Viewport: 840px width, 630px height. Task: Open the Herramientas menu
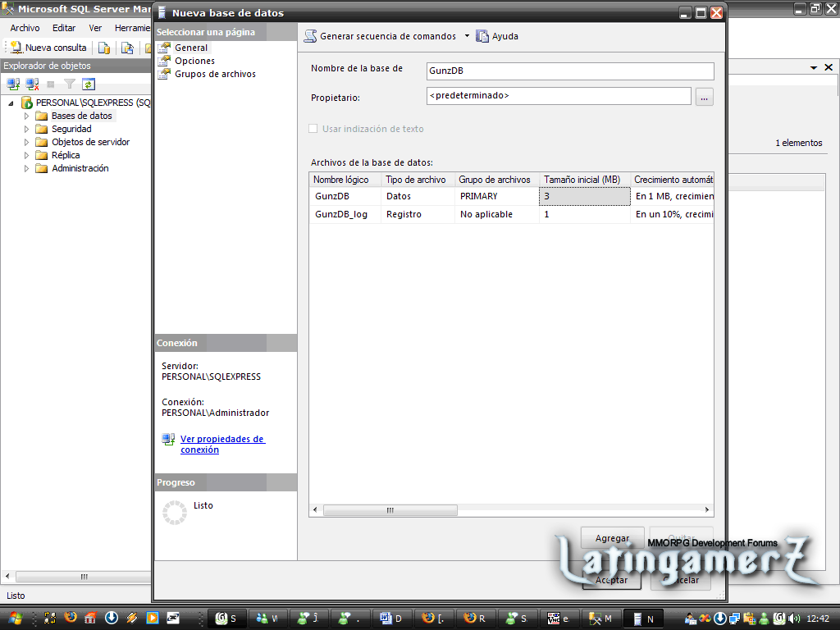(132, 28)
